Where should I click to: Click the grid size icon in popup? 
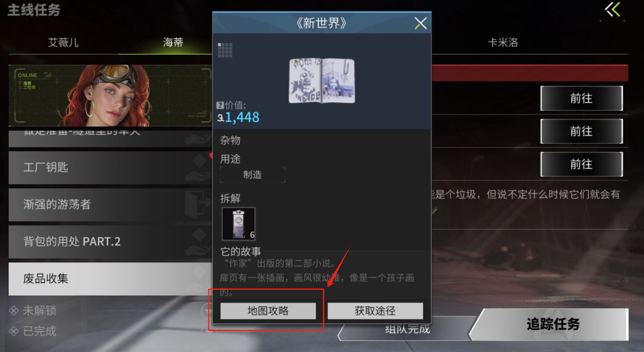[225, 50]
